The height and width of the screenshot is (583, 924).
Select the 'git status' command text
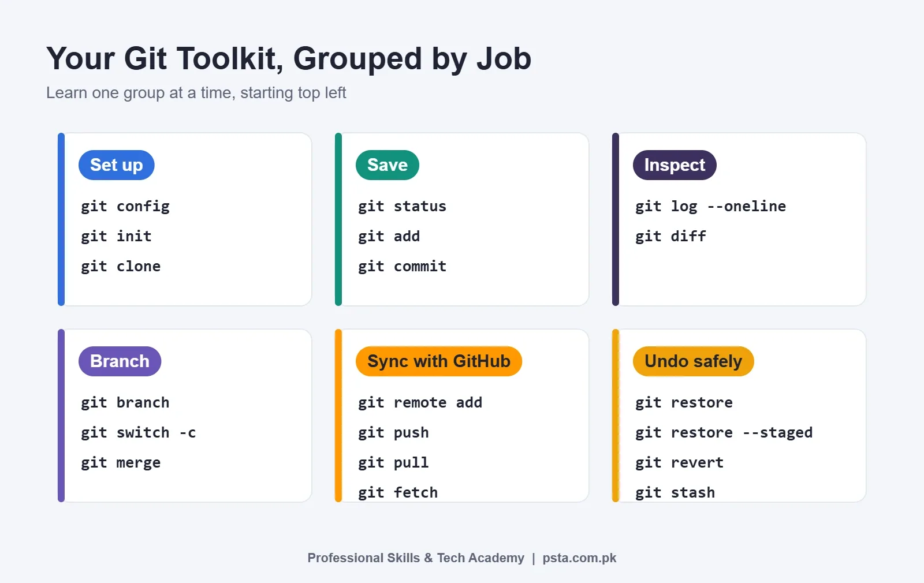click(402, 207)
